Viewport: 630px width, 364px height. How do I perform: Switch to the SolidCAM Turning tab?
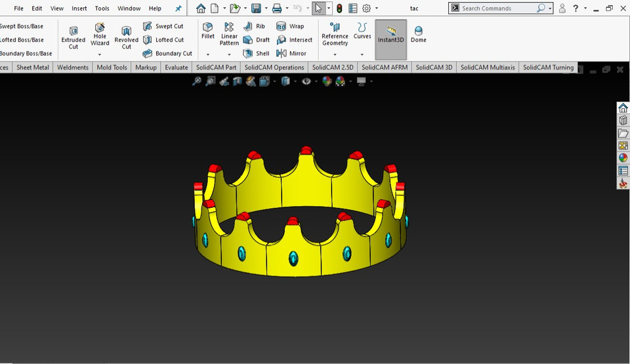[x=548, y=67]
